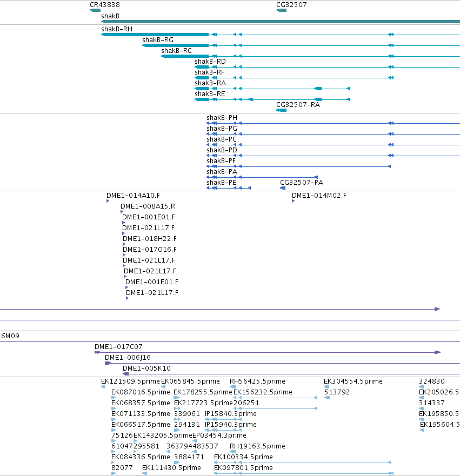Select the 339061 feature label

point(186,414)
